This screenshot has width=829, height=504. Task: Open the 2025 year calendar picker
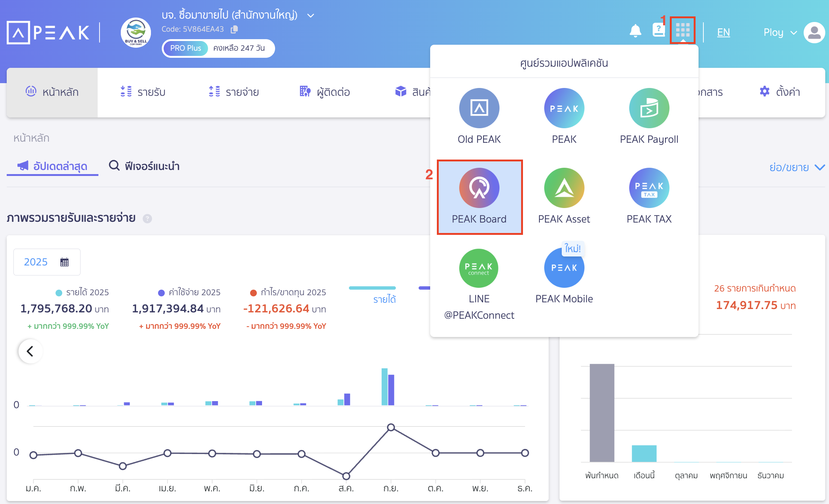click(47, 262)
